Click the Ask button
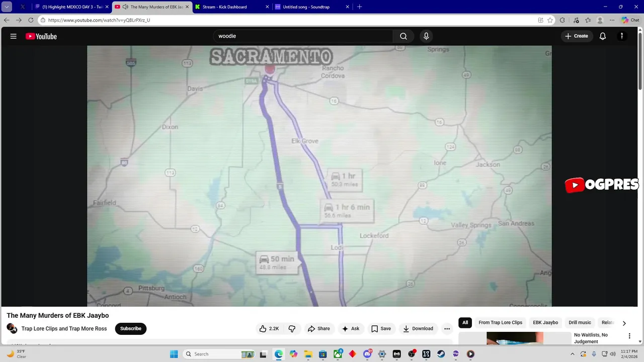644x362 pixels. click(351, 329)
